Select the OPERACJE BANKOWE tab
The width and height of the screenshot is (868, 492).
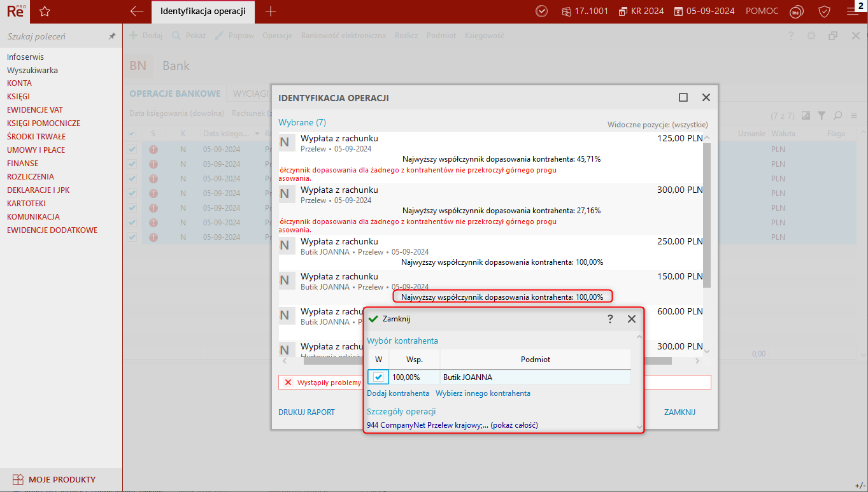[x=174, y=94]
